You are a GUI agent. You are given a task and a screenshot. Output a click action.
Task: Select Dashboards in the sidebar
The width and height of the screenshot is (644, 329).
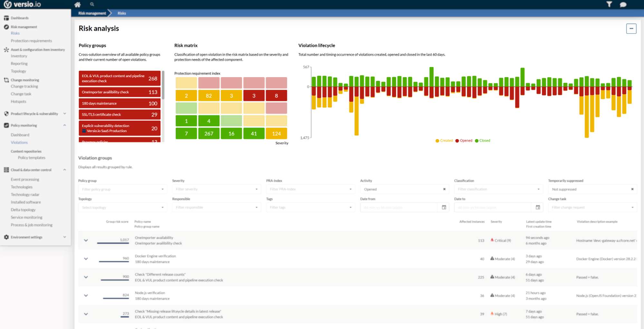point(20,18)
